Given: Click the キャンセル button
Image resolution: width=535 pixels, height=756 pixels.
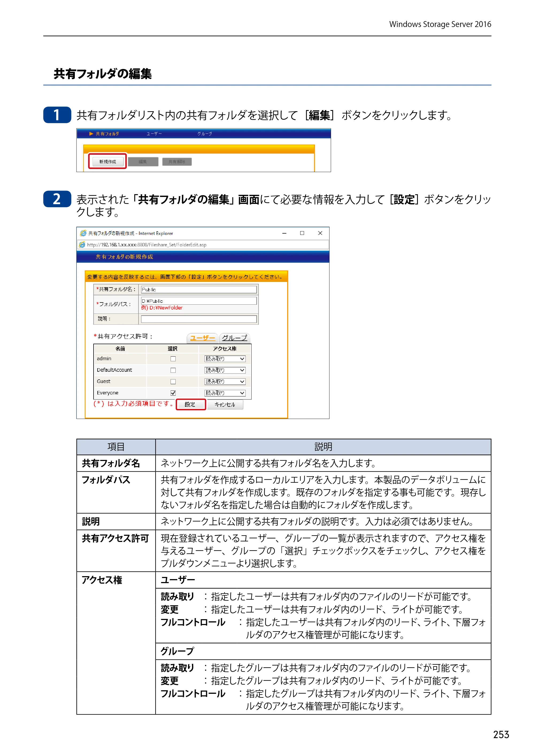Looking at the screenshot, I should tap(225, 404).
